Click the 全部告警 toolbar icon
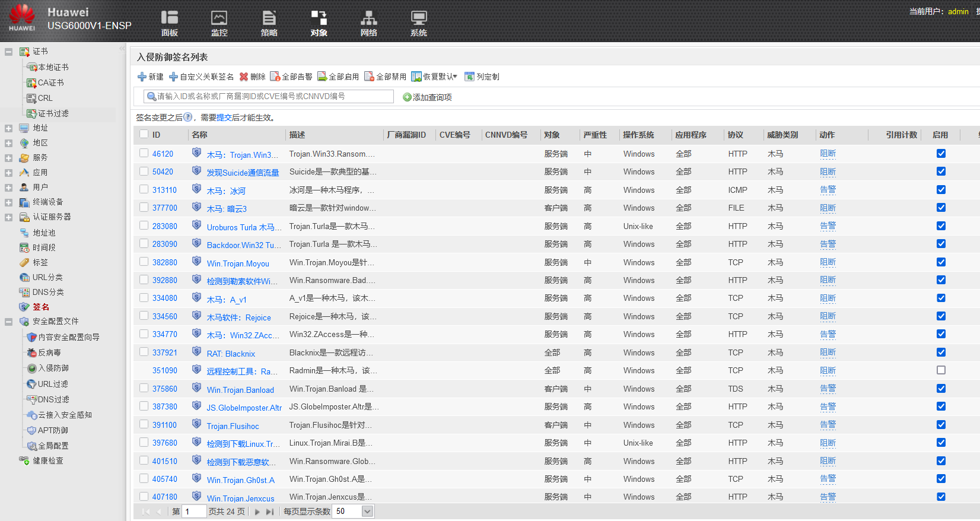Viewport: 980px width, 521px height. [275, 77]
